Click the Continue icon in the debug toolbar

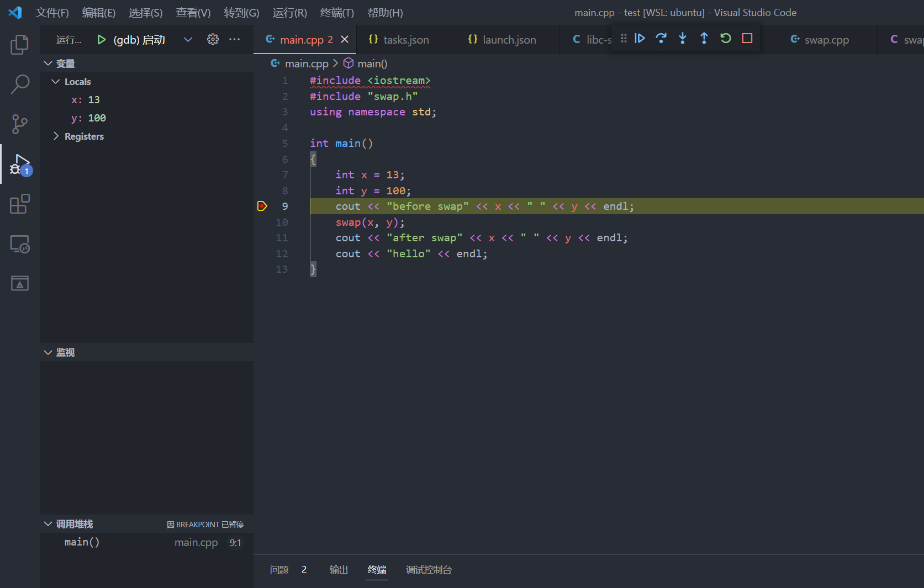click(640, 39)
